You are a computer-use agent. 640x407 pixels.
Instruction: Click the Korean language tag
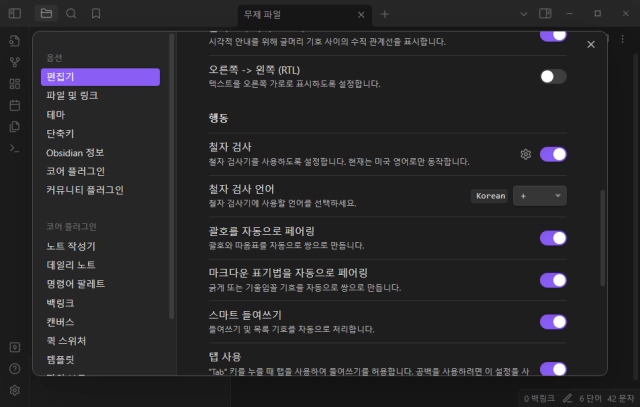pyautogui.click(x=489, y=196)
